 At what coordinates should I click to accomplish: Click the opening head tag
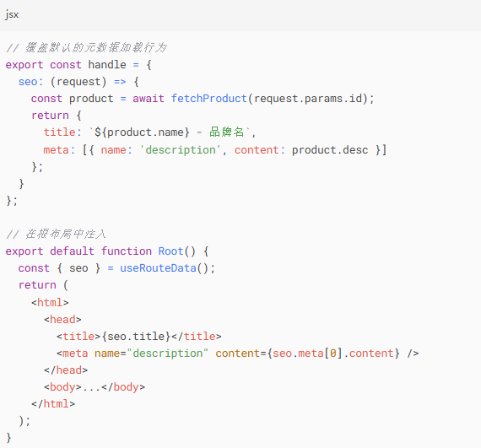coord(62,320)
